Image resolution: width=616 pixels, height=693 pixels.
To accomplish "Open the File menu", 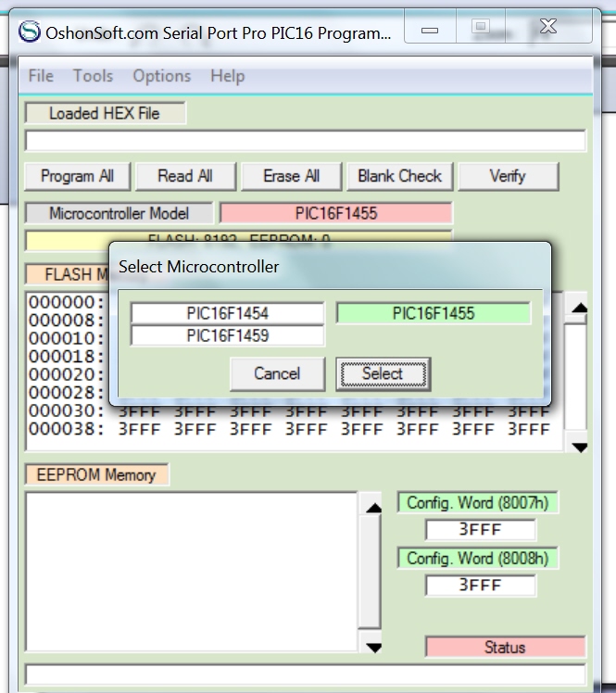I will point(41,76).
